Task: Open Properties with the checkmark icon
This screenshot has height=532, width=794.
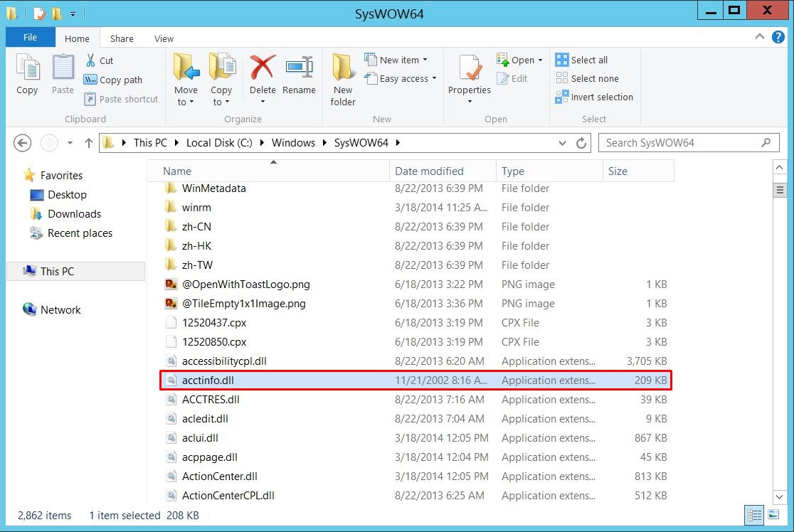Action: click(470, 68)
